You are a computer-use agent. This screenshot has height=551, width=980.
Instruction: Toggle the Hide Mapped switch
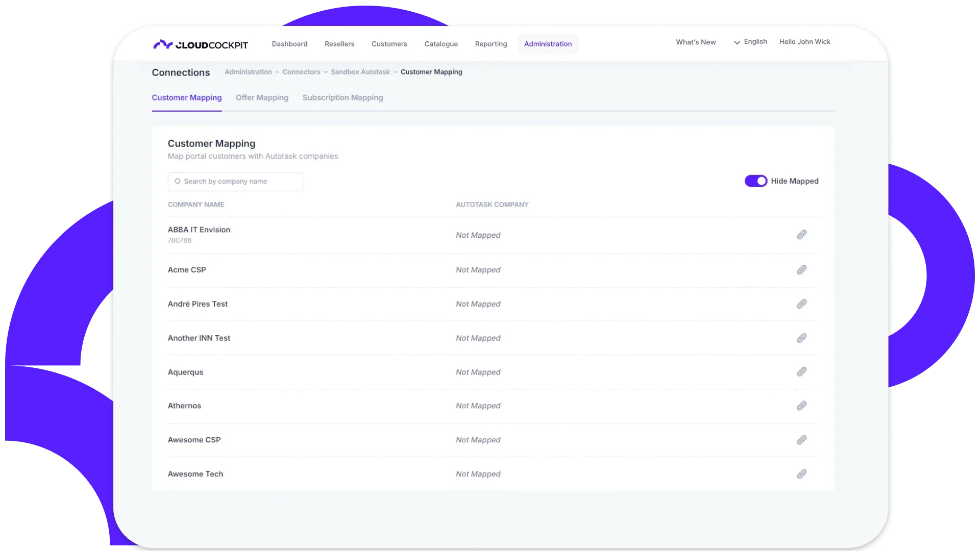coord(755,181)
